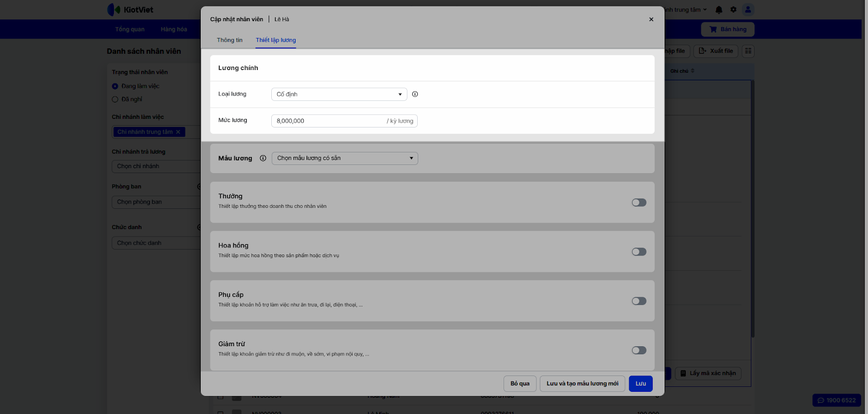Click the Mức lương input field
The width and height of the screenshot is (868, 414).
pyautogui.click(x=344, y=121)
